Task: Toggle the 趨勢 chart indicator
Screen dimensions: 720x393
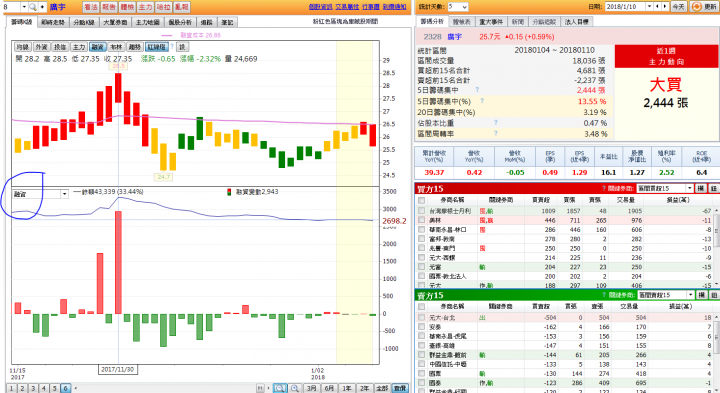Action: [135, 47]
